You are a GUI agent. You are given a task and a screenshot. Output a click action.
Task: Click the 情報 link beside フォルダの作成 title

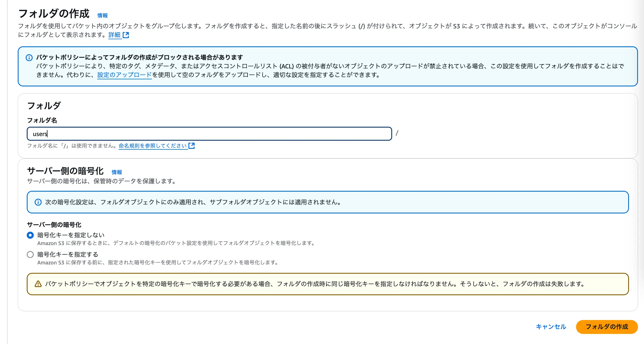coord(102,16)
